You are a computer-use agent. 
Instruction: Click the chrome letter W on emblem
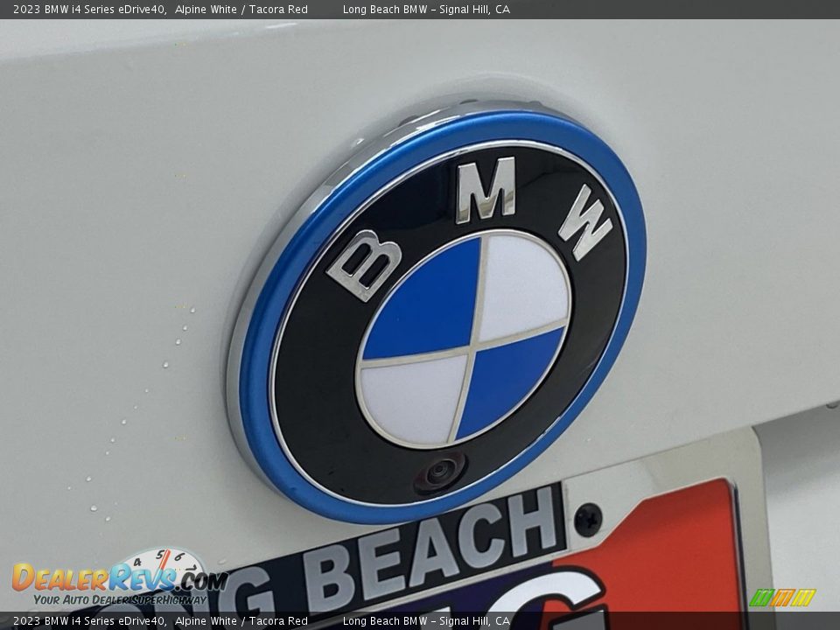pyautogui.click(x=585, y=223)
